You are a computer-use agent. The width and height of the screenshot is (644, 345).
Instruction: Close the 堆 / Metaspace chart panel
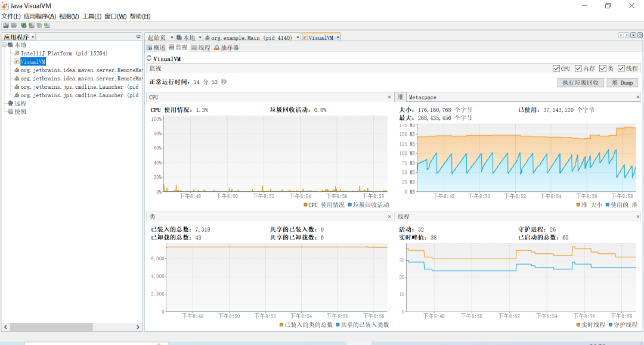[638, 97]
